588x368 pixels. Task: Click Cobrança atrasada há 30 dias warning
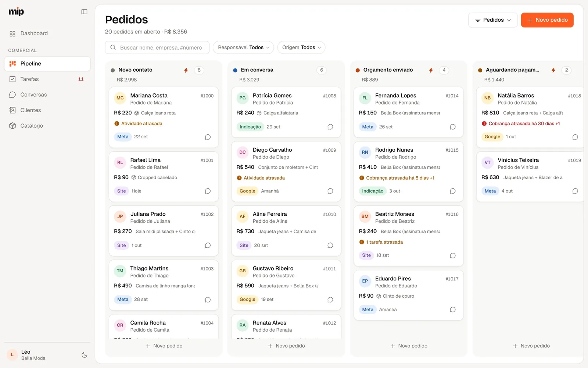tap(521, 124)
